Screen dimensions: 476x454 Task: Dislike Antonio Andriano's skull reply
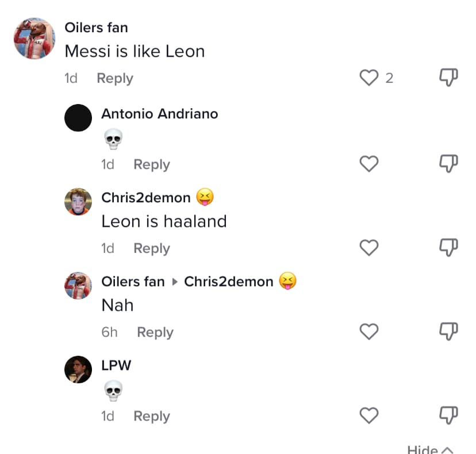point(448,164)
